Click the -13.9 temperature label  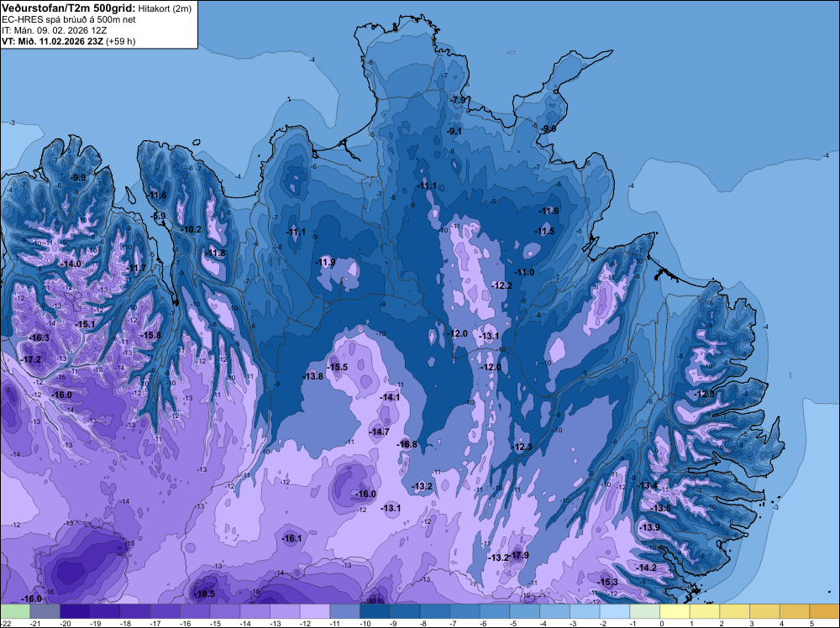pos(650,527)
